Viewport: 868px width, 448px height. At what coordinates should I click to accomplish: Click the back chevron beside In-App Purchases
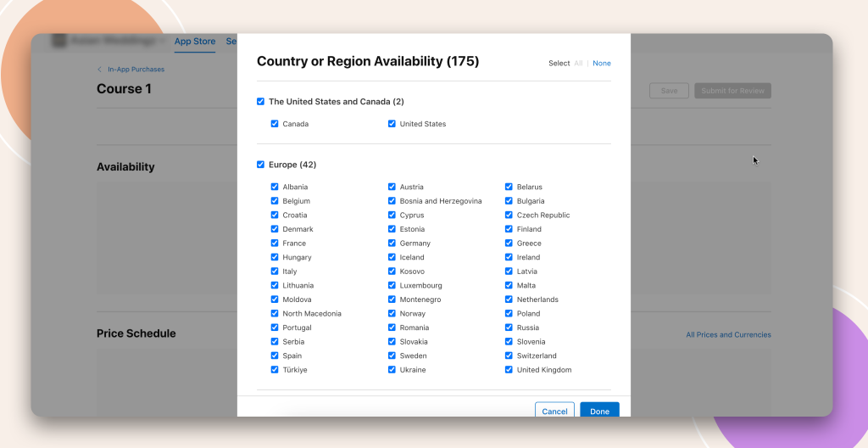tap(100, 70)
